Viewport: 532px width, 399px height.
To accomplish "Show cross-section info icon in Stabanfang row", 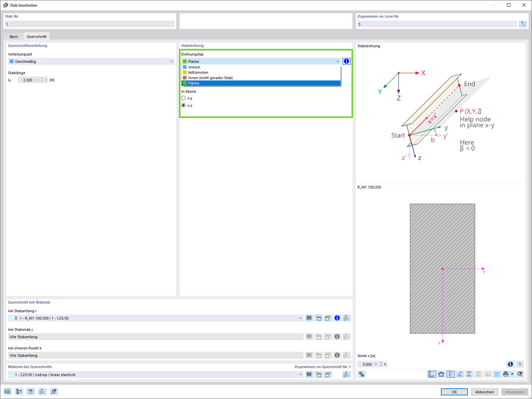I will click(x=337, y=318).
